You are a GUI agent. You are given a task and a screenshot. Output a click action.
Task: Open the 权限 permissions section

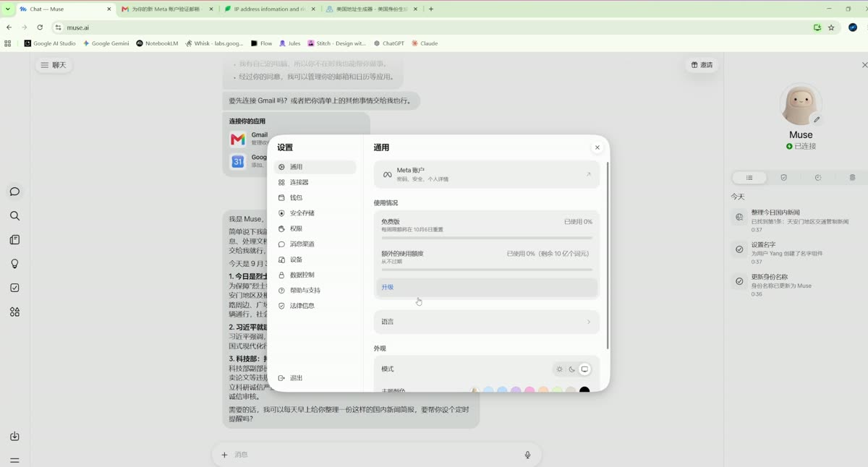coord(315,228)
